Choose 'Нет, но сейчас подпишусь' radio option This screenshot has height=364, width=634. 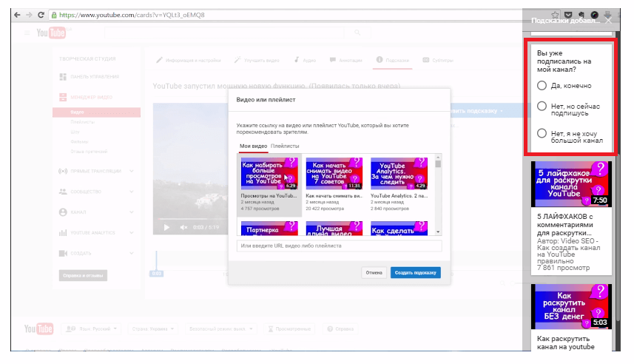[x=542, y=107]
